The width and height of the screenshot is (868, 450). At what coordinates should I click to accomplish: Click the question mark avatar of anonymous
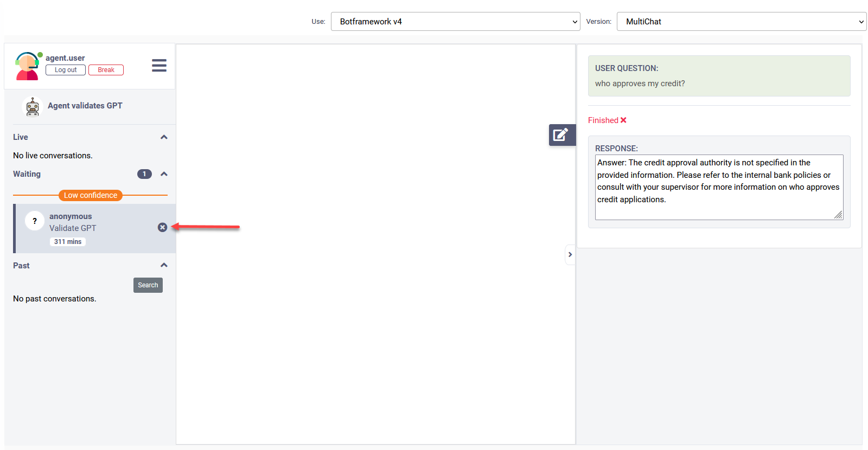click(x=35, y=221)
